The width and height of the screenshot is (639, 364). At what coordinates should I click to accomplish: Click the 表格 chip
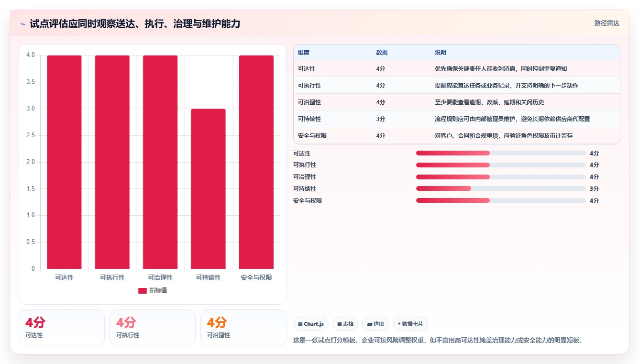coord(345,324)
